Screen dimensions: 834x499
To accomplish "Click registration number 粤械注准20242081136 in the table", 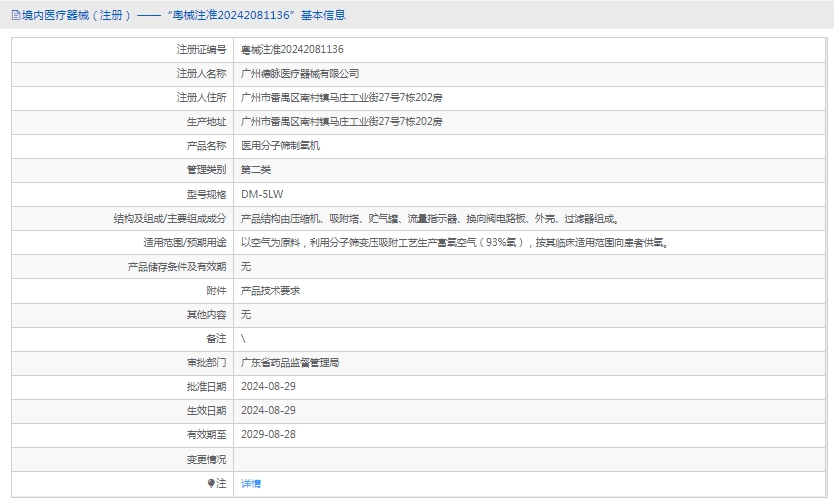I will coord(292,49).
